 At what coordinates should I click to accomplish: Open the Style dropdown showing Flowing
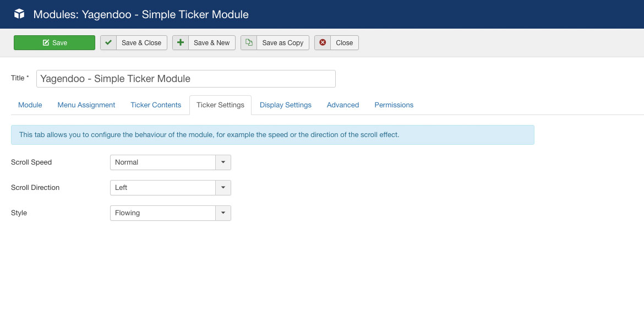[x=171, y=213]
